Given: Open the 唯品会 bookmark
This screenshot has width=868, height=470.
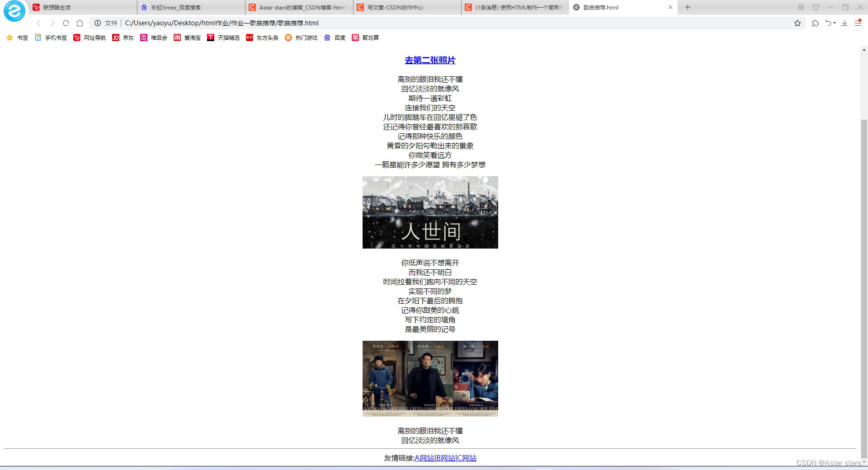Looking at the screenshot, I should tap(154, 38).
